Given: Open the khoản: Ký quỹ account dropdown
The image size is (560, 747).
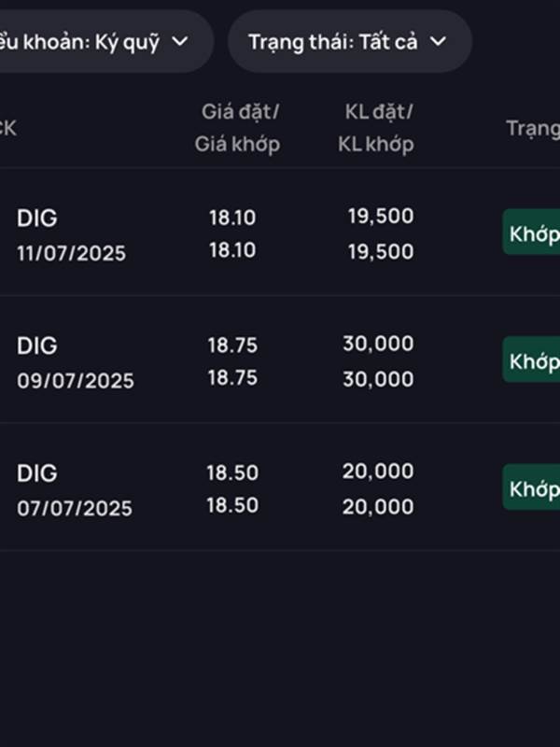Looking at the screenshot, I should pos(106,41).
